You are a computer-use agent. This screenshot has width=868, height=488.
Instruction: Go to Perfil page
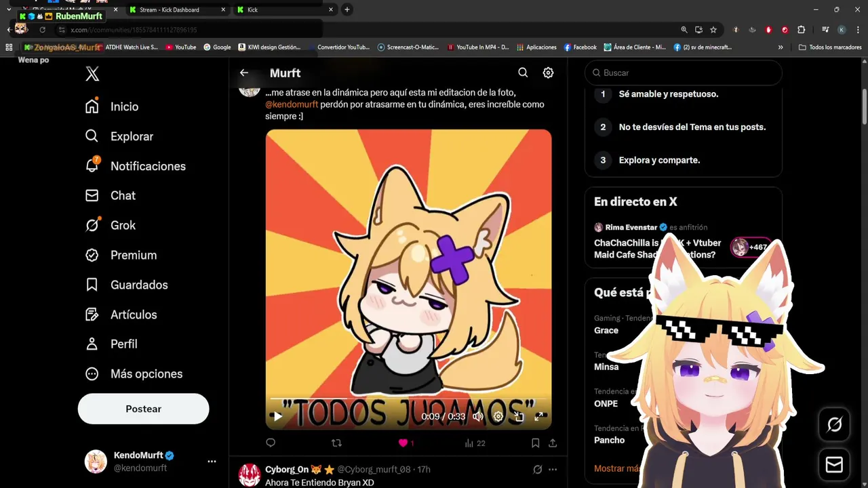click(x=111, y=344)
